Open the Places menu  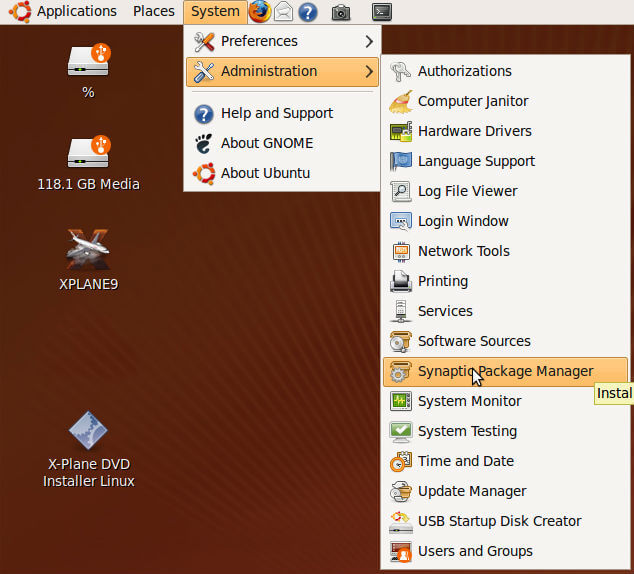(154, 11)
